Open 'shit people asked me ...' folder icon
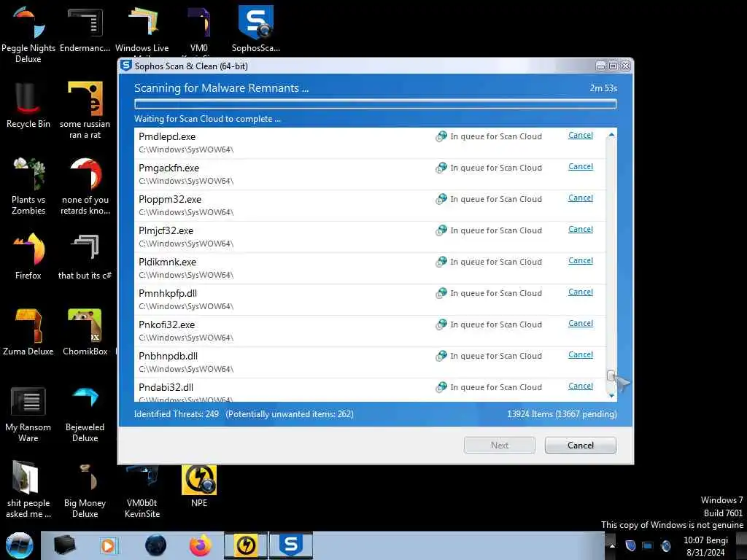This screenshot has width=747, height=560. [x=28, y=489]
